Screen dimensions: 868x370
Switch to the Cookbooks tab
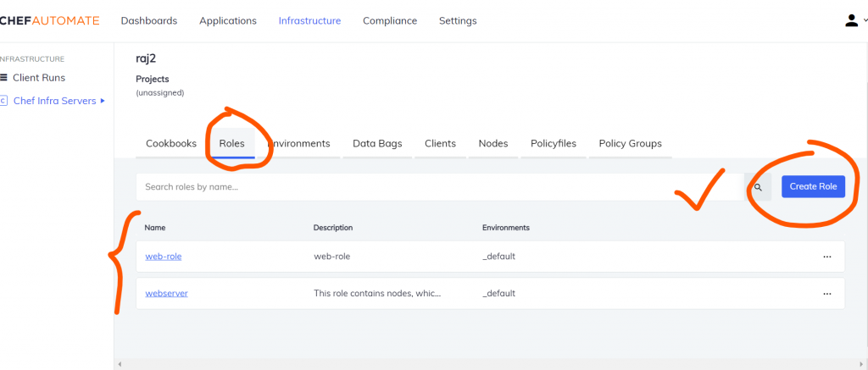(171, 143)
